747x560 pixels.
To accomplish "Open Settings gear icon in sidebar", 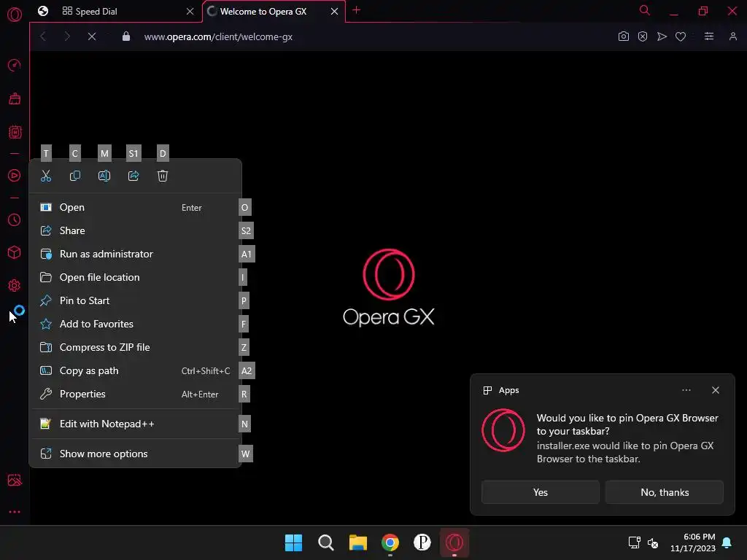I will pyautogui.click(x=15, y=285).
